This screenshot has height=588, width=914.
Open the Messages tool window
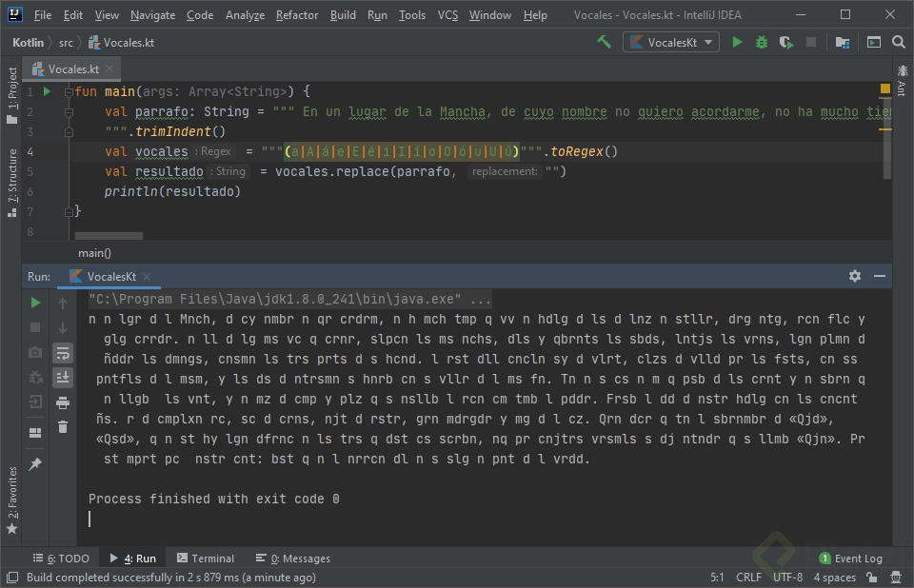(292, 559)
